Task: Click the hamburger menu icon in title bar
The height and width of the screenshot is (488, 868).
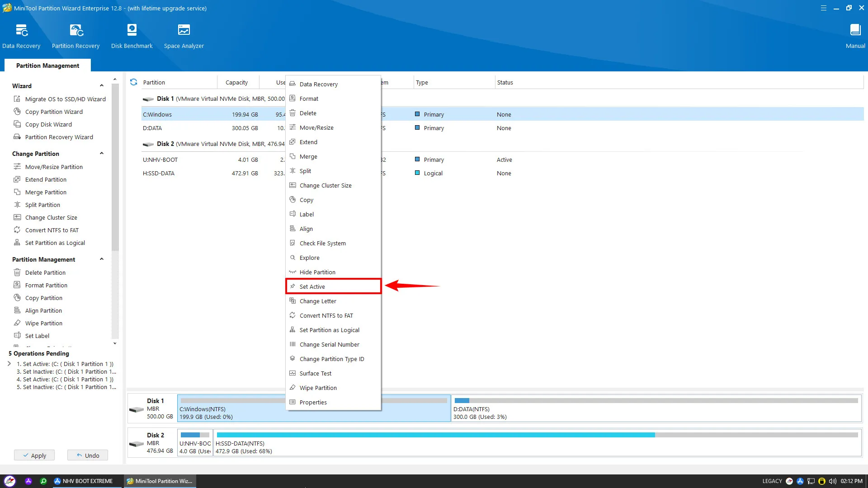Action: 823,8
